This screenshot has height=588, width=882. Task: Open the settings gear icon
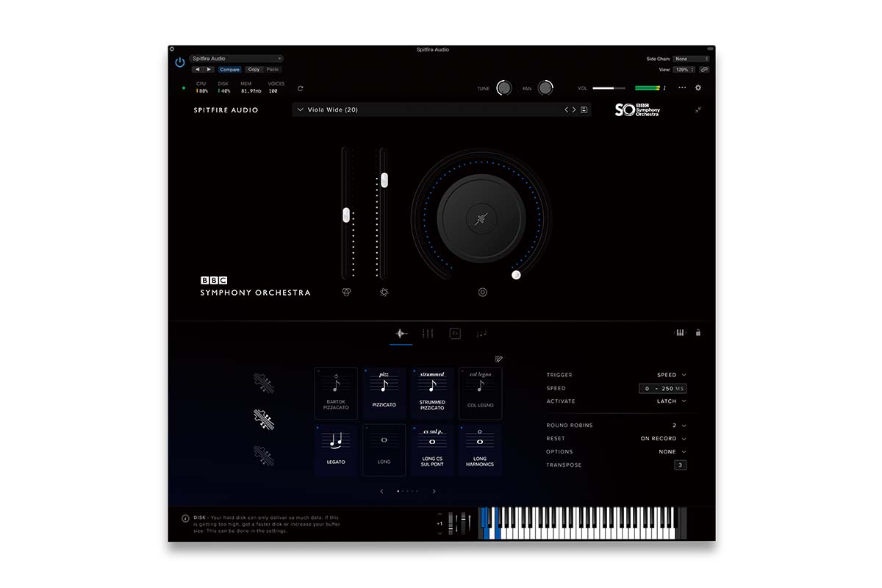click(698, 87)
